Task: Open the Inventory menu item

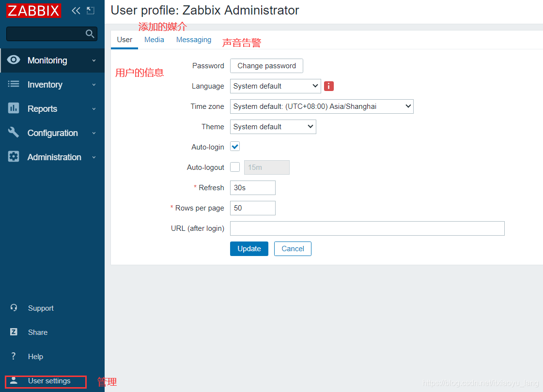Action: click(x=52, y=85)
